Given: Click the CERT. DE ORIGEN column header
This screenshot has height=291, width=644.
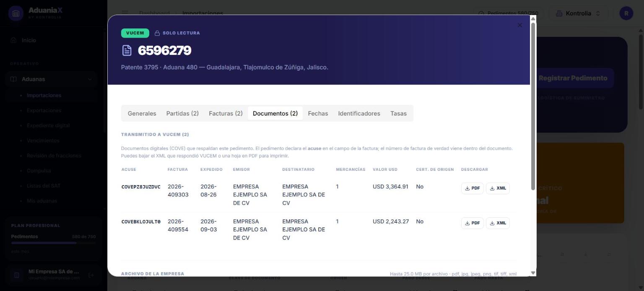Looking at the screenshot, I should pyautogui.click(x=435, y=170).
